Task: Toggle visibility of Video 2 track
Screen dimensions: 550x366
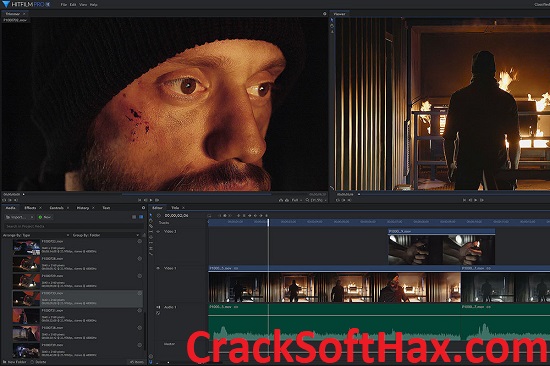Action: point(158,232)
